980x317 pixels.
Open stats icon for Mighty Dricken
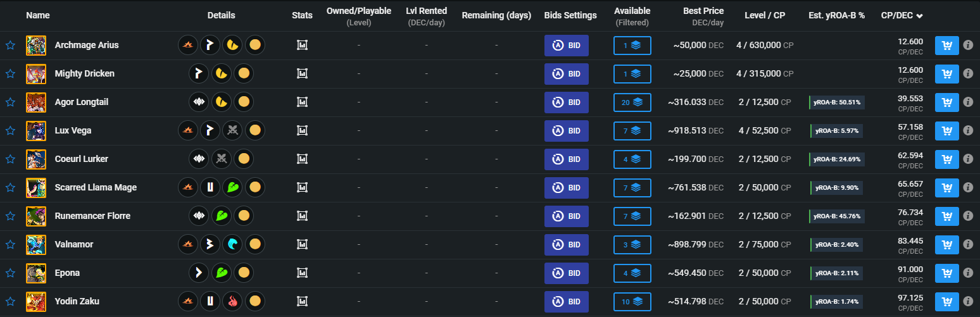click(303, 74)
